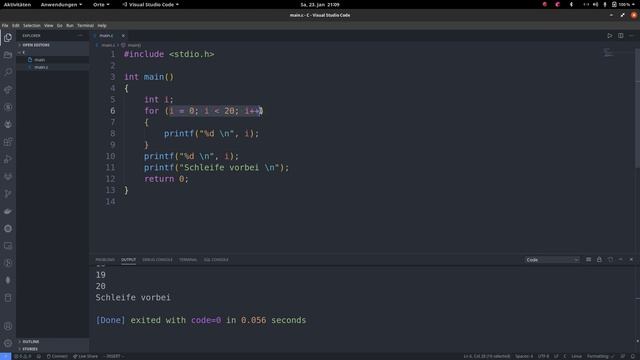
Task: Clear the output panel
Action: coord(588,260)
